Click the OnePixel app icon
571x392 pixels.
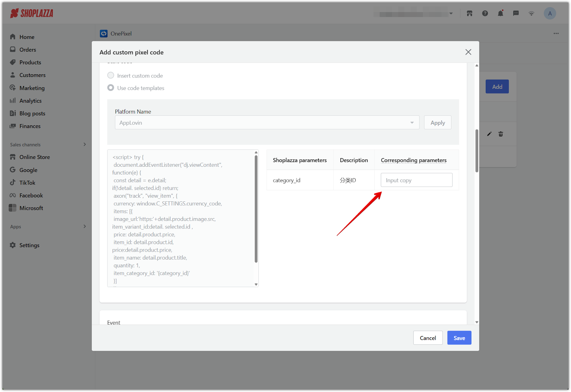[x=104, y=34]
